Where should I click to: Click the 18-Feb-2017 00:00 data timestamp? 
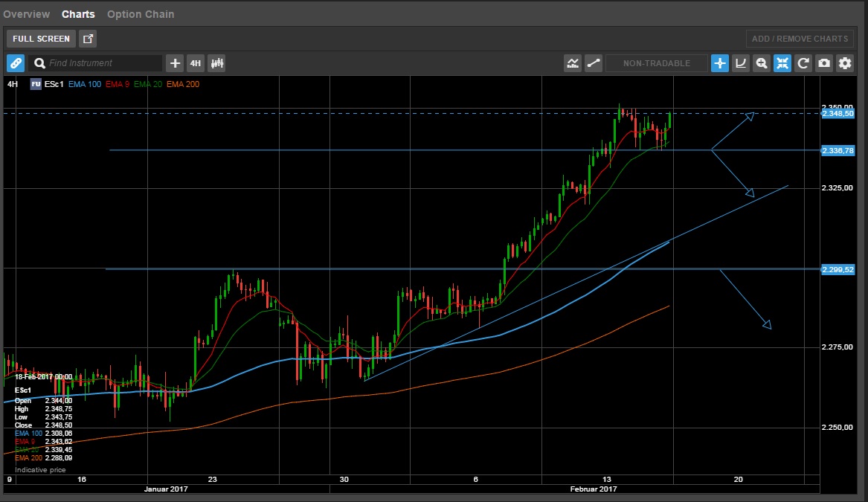coord(43,377)
